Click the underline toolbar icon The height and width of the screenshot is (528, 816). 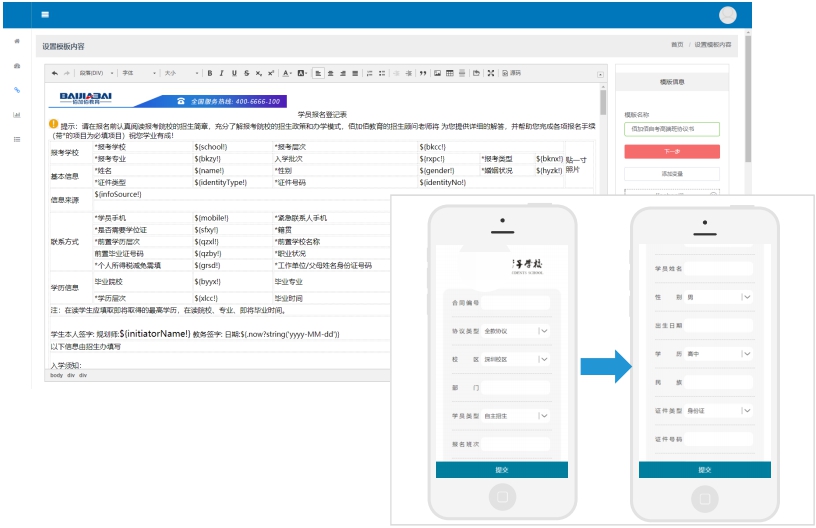[234, 73]
